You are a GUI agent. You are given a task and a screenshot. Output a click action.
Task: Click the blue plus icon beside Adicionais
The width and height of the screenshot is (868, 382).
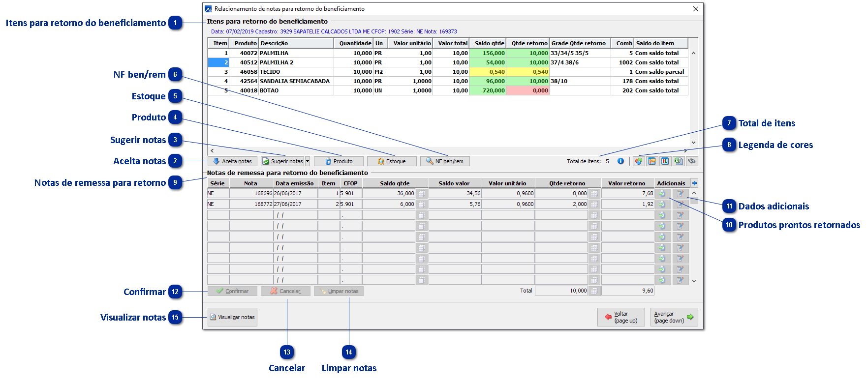pyautogui.click(x=694, y=183)
